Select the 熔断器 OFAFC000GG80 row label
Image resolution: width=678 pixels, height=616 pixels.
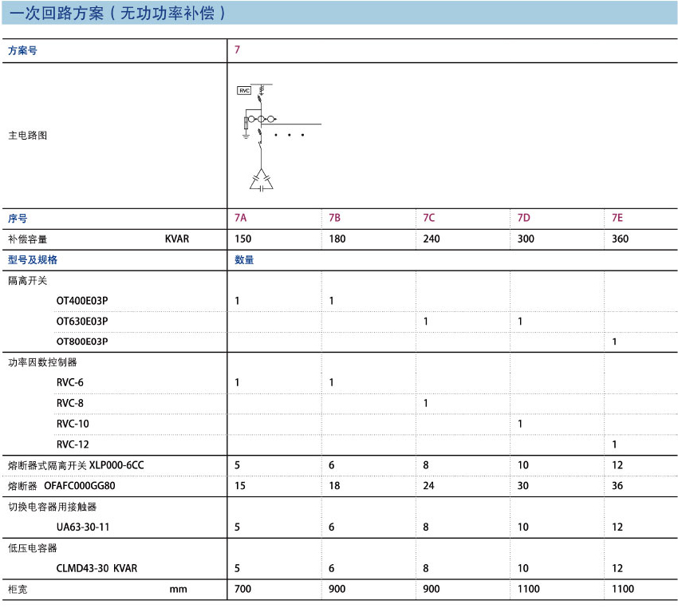62,486
